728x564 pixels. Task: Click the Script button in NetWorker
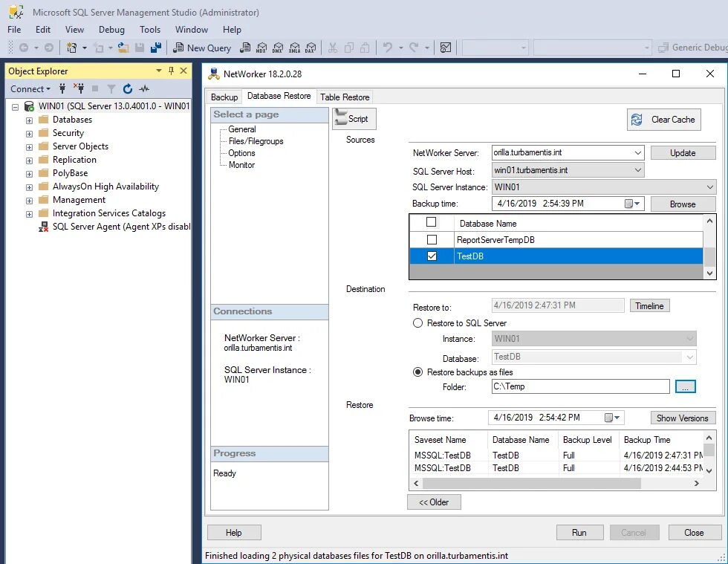[x=354, y=118]
